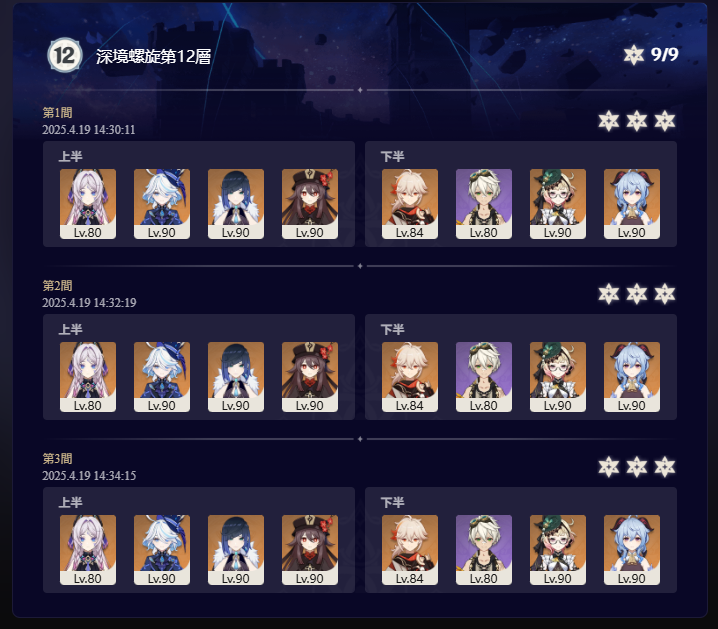Select Furina portrait in Chamber 3 上半
Viewport: 718px width, 629px height.
(x=162, y=550)
